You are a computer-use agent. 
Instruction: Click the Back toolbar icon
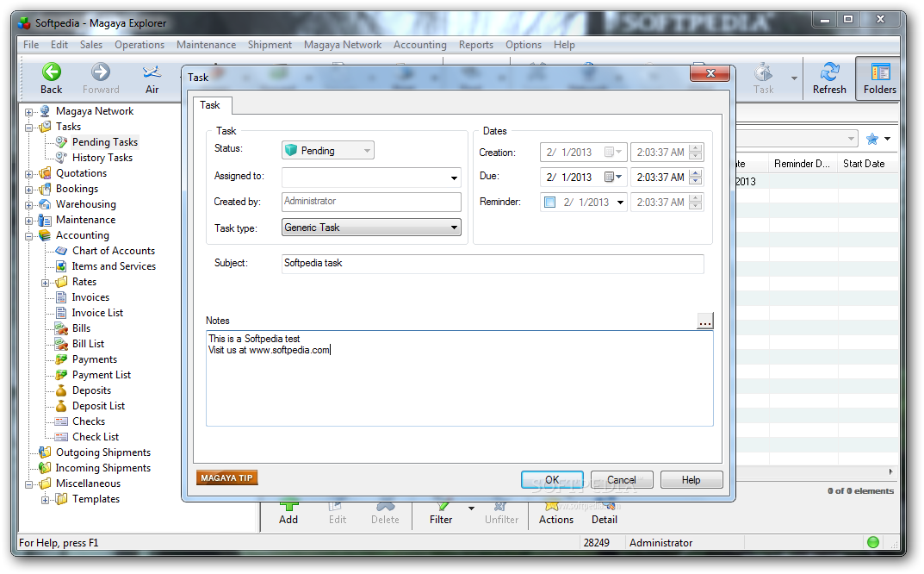click(52, 78)
